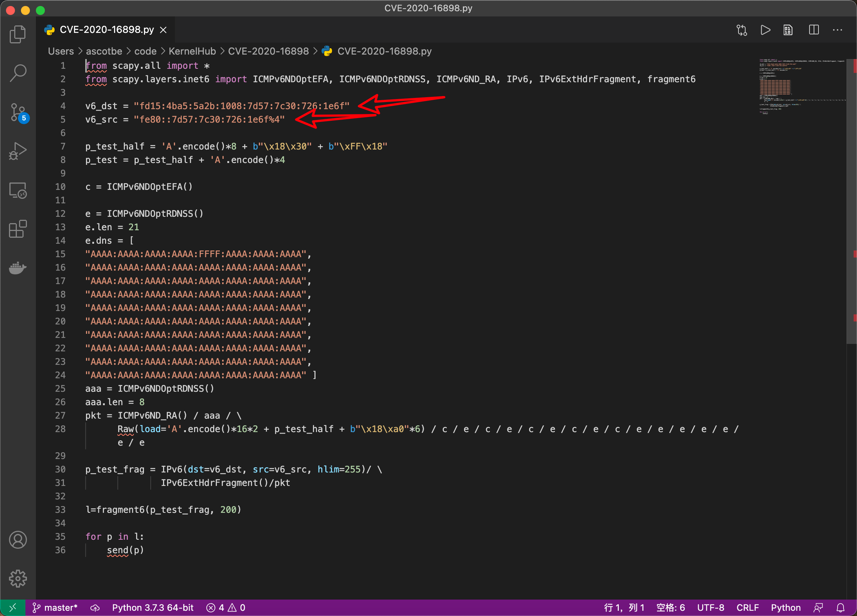857x616 pixels.
Task: Click the underlined from keyword on line 1
Action: (x=96, y=66)
